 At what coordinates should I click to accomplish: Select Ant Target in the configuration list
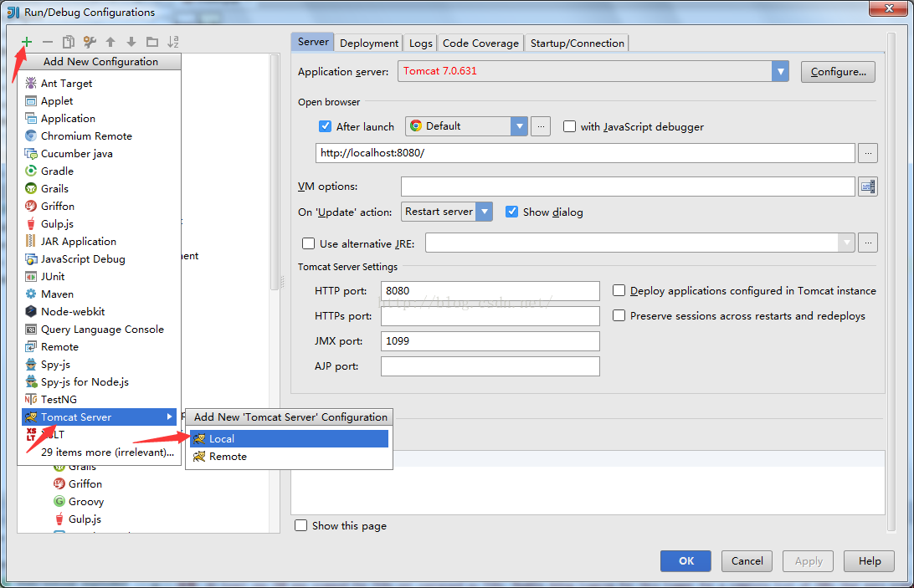tap(99, 84)
